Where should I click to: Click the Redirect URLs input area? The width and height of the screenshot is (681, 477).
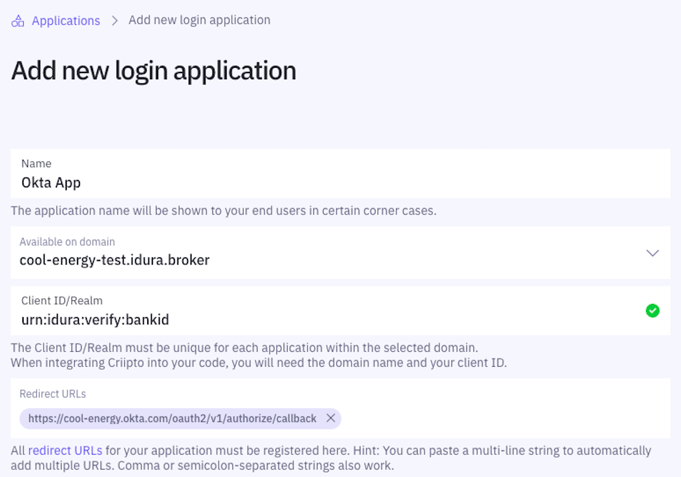(x=340, y=408)
